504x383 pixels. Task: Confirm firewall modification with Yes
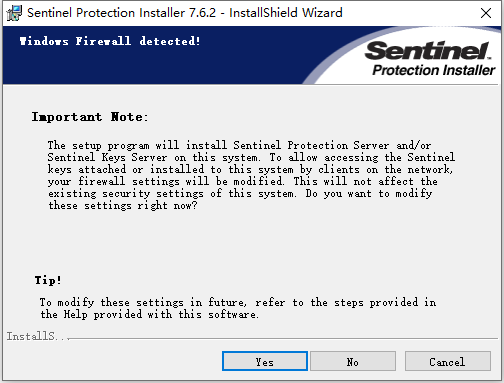coord(265,361)
